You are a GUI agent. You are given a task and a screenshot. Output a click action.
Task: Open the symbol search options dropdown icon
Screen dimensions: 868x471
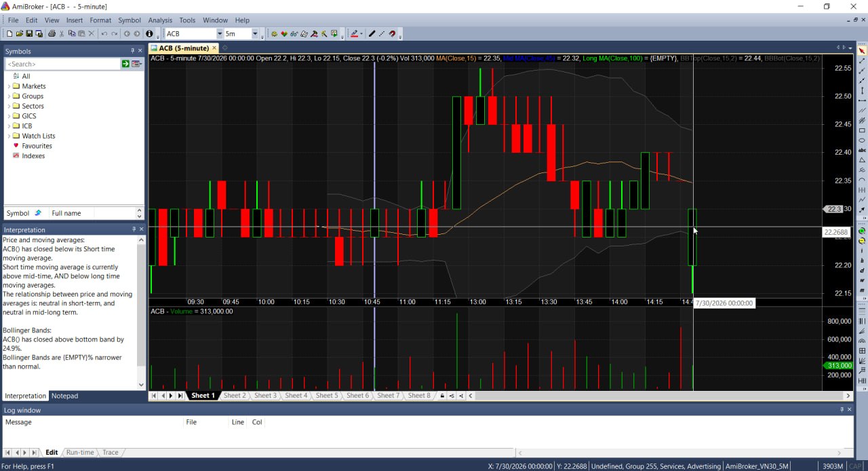pyautogui.click(x=136, y=64)
